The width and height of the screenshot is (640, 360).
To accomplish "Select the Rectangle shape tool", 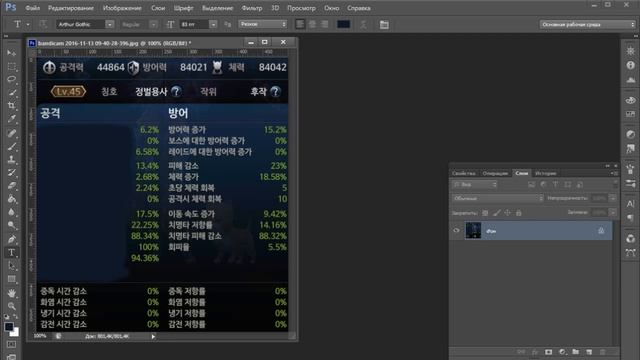I will point(11,279).
